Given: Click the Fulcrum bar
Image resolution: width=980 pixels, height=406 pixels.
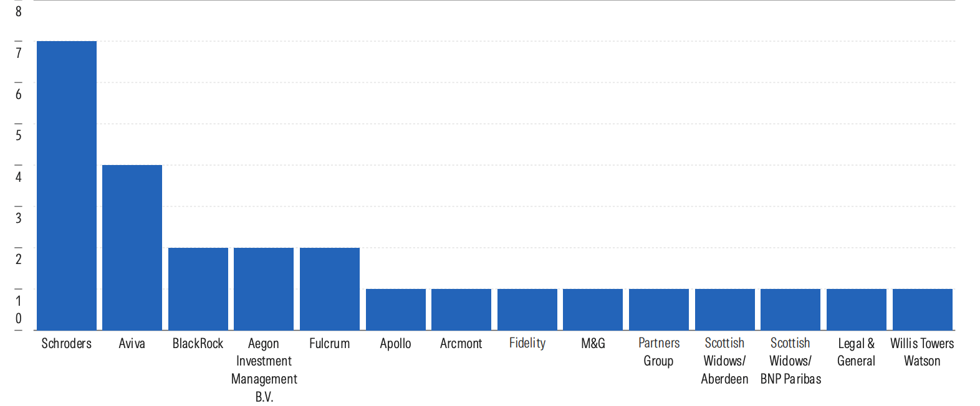Looking at the screenshot, I should point(330,289).
